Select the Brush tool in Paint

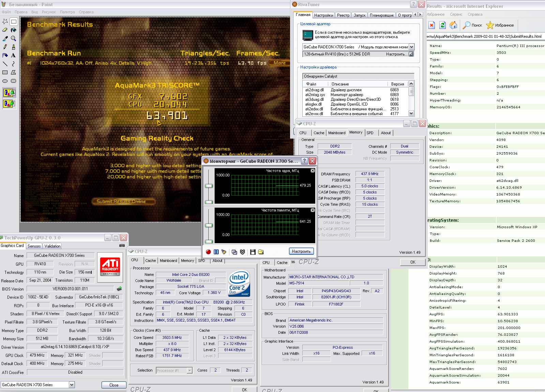pos(14,47)
